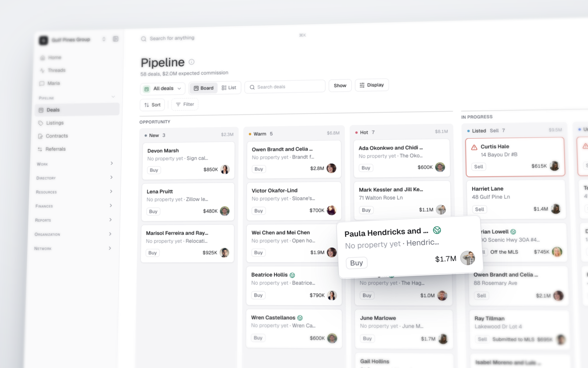
Task: Open the June Marlowe deal card
Action: [x=404, y=329]
